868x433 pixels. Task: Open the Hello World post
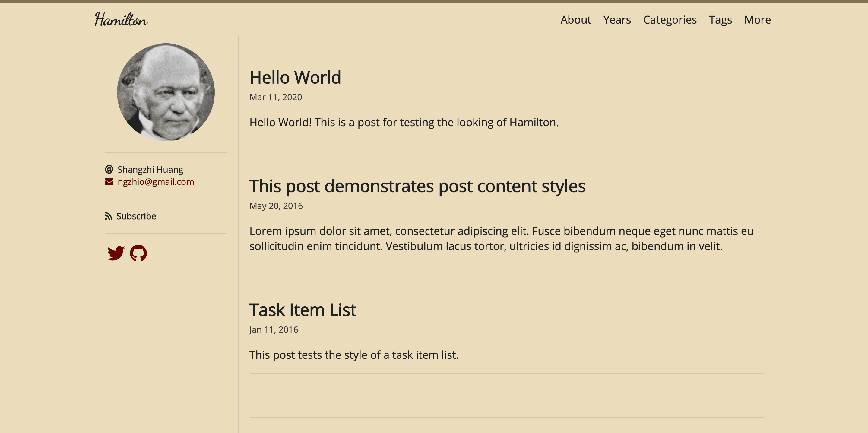tap(295, 78)
